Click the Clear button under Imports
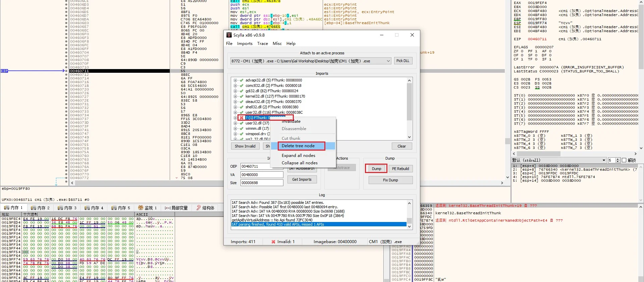This screenshot has width=644, height=282. click(402, 146)
